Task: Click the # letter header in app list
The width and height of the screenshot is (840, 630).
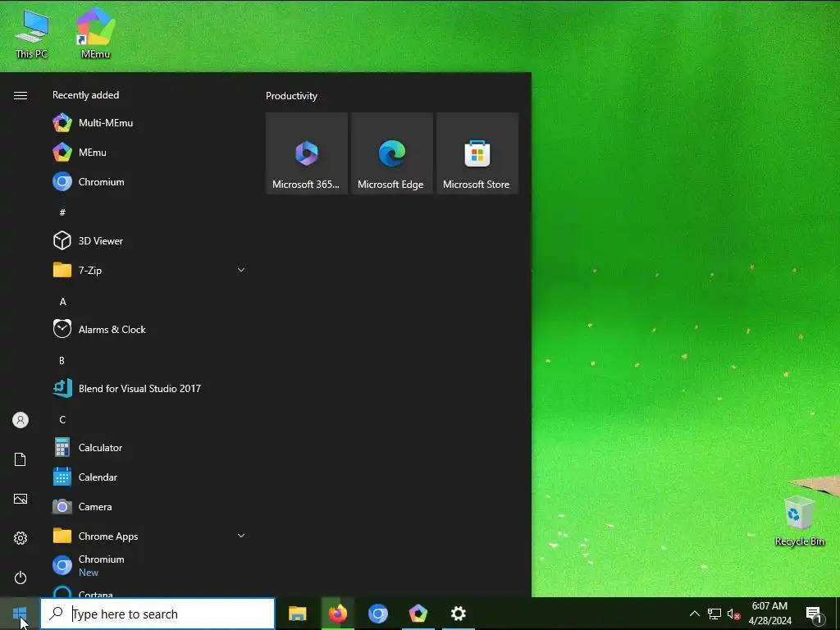Action: (x=62, y=212)
